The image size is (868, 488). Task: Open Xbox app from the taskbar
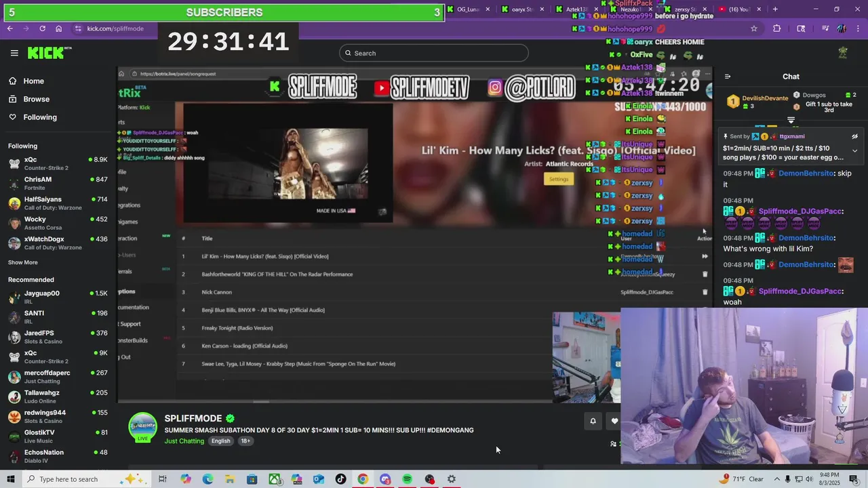pos(275,479)
